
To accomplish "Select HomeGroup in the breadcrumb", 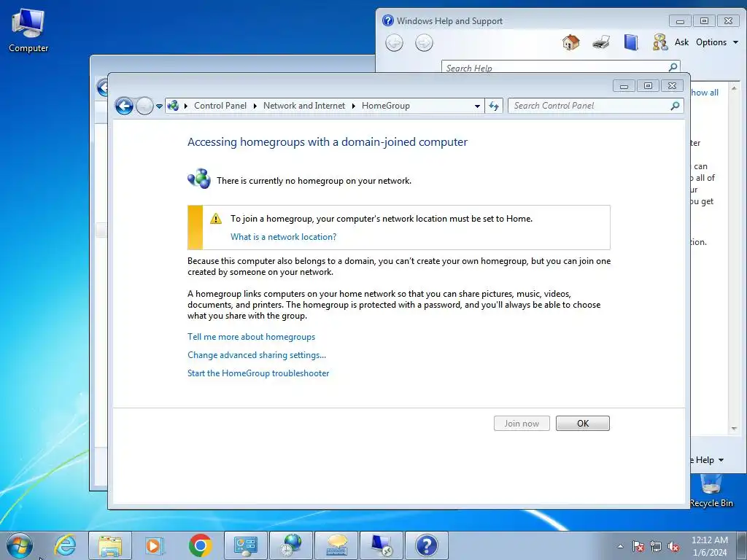I will coord(385,106).
